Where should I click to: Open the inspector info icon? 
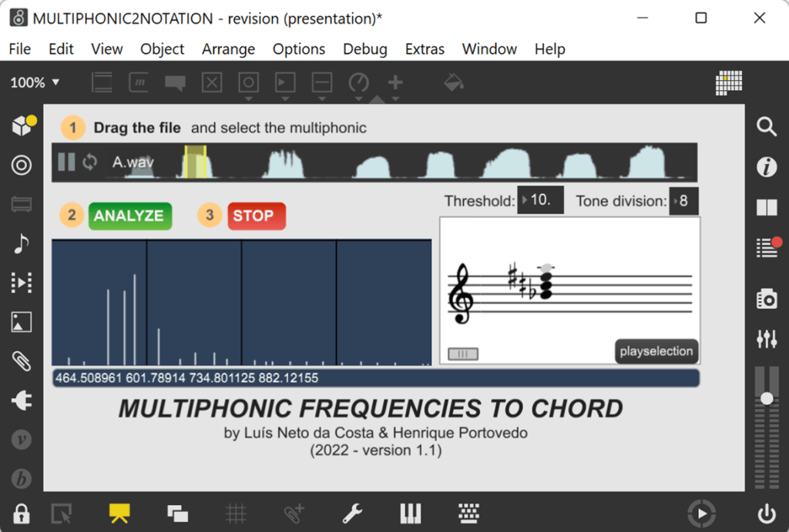tap(766, 167)
